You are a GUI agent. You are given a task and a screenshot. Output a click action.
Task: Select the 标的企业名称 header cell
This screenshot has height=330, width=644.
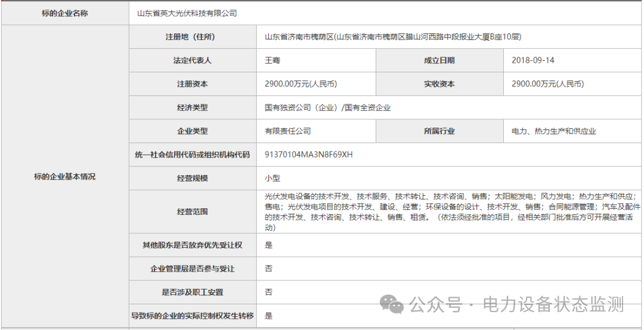click(65, 13)
